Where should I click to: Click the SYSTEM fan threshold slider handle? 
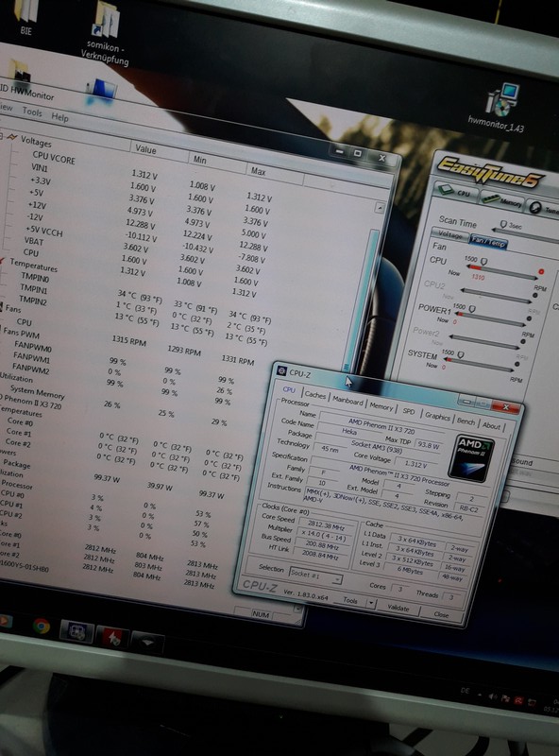(x=461, y=354)
